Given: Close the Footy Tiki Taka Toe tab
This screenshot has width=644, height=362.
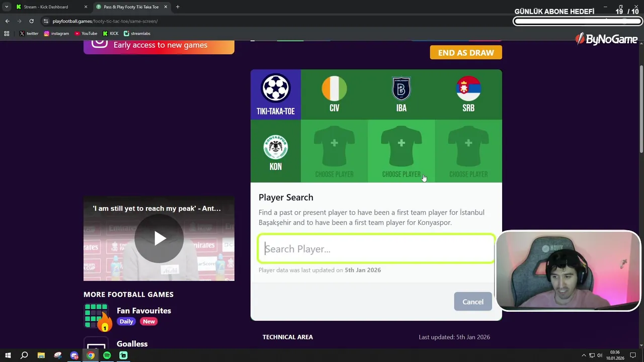Looking at the screenshot, I should pyautogui.click(x=166, y=7).
